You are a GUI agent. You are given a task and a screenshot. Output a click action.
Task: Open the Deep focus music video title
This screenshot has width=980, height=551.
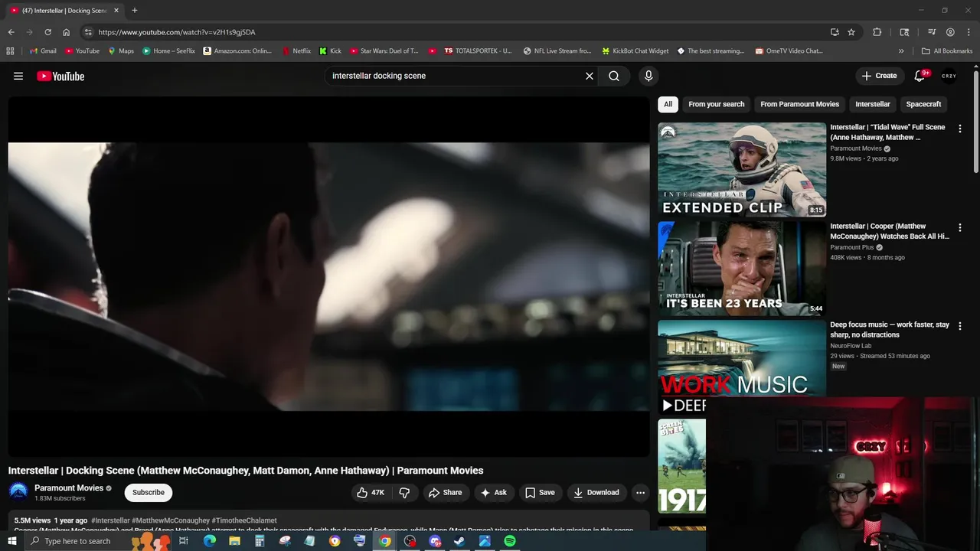890,330
